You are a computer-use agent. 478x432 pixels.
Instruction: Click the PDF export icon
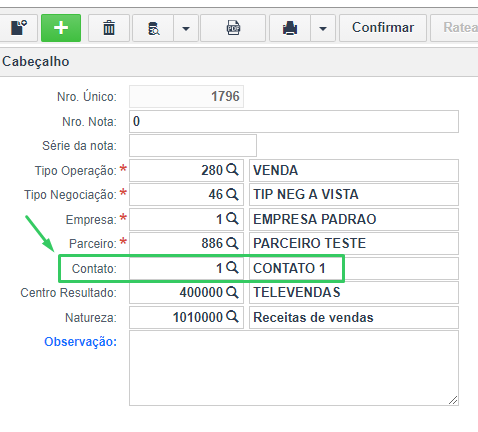(x=233, y=28)
